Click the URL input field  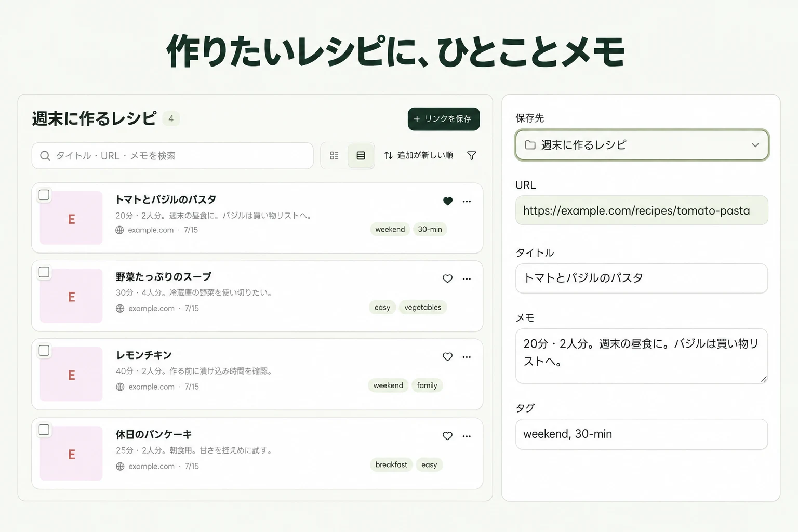coord(642,210)
